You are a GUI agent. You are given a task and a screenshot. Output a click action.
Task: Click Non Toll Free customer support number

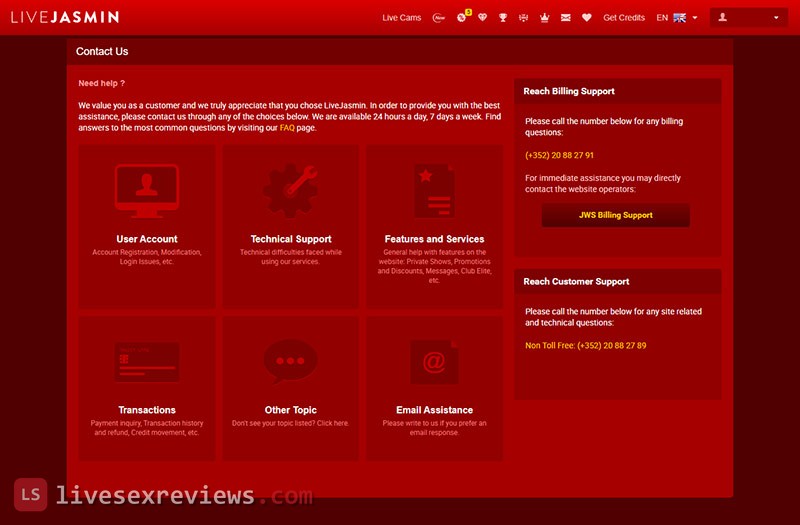pos(586,345)
